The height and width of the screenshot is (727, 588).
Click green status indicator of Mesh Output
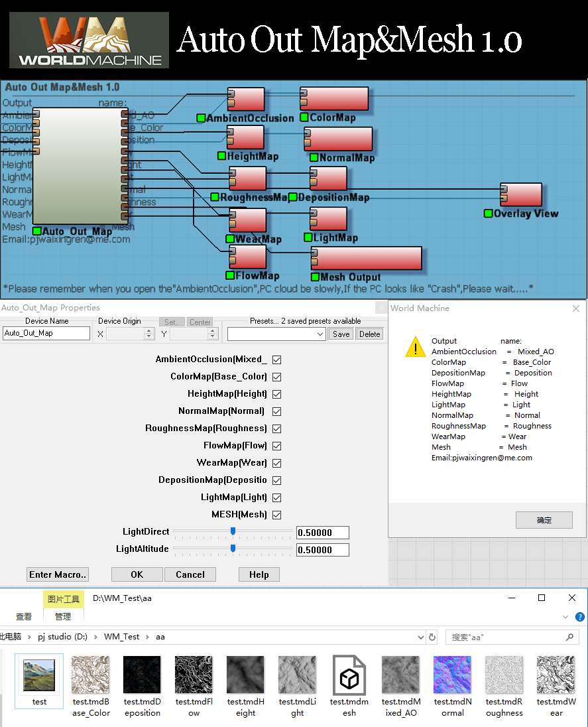click(x=315, y=277)
